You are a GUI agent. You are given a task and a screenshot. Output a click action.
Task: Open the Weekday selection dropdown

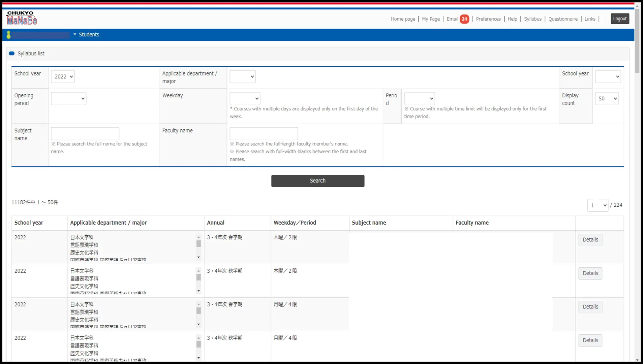tap(245, 99)
